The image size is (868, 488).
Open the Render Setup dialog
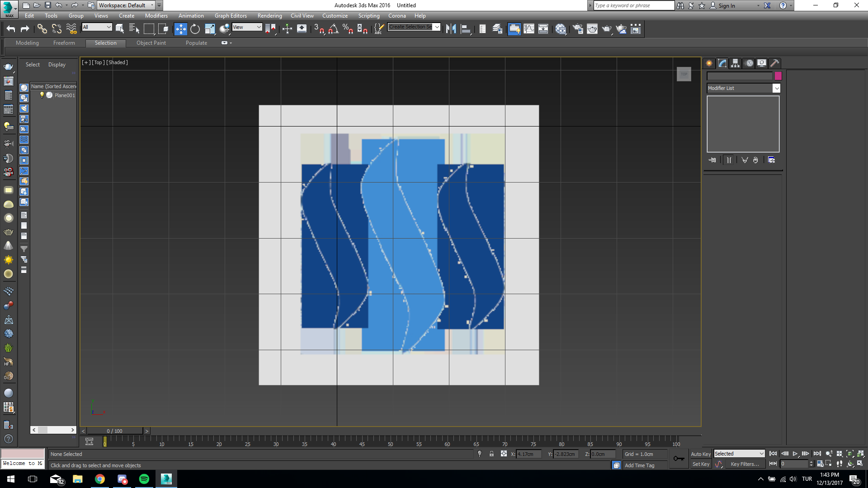tap(578, 29)
